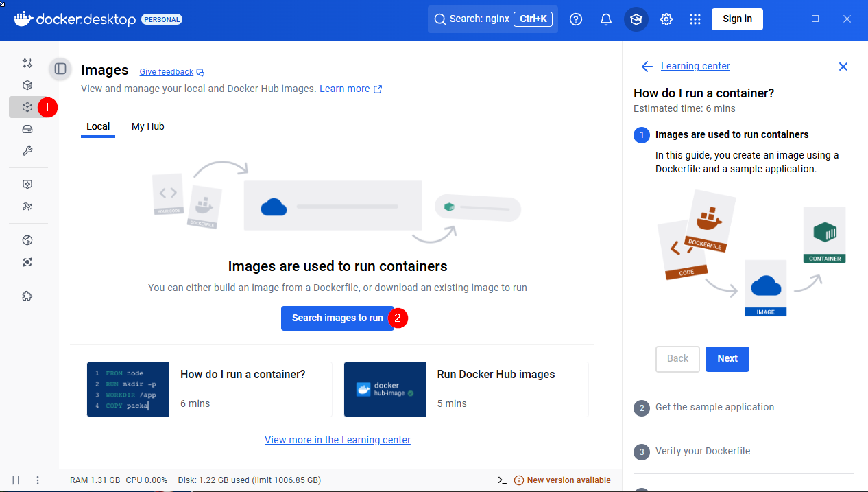Open the settings gear in header
This screenshot has width=868, height=492.
(666, 19)
